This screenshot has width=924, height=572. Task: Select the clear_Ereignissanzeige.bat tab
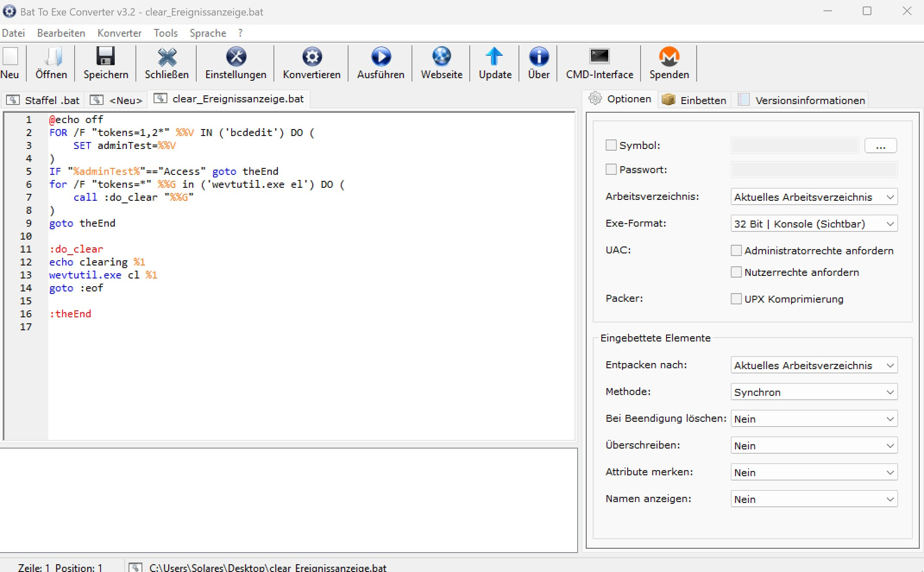pos(229,98)
